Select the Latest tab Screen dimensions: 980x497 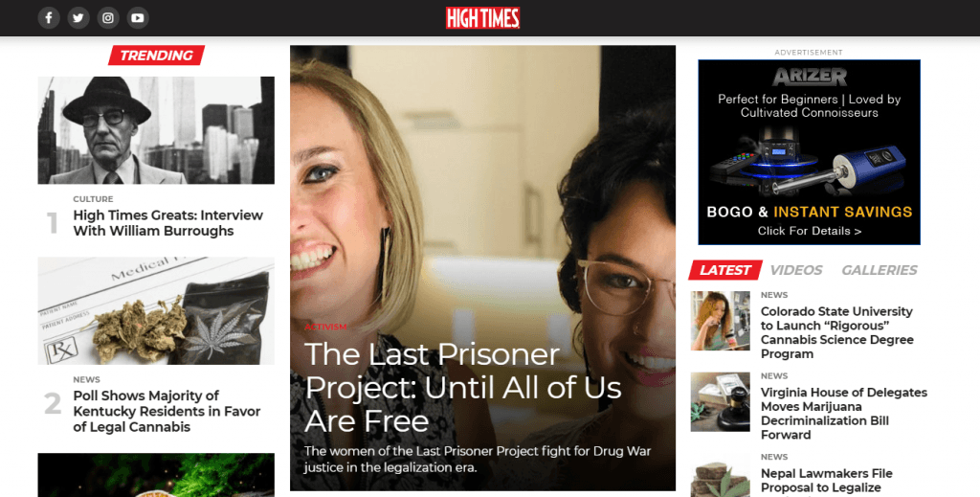[725, 270]
